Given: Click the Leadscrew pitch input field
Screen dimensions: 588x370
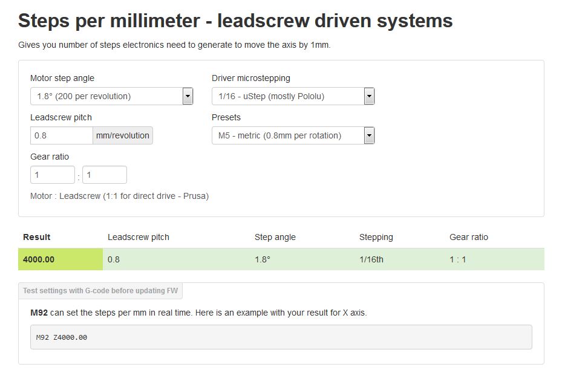Looking at the screenshot, I should 61,135.
